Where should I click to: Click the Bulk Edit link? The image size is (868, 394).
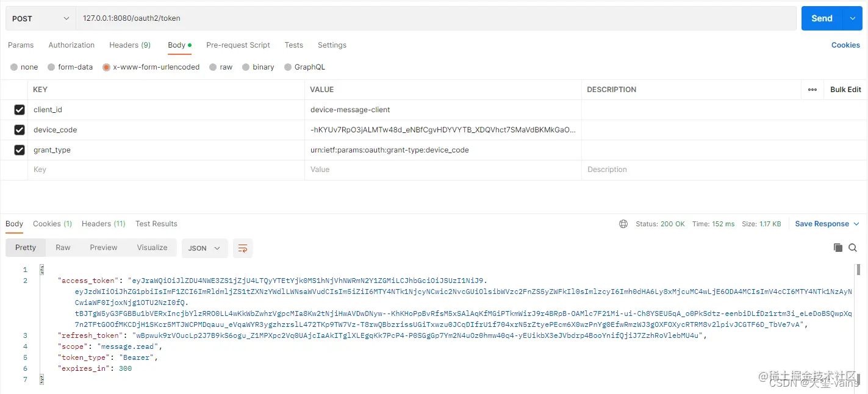coord(845,89)
